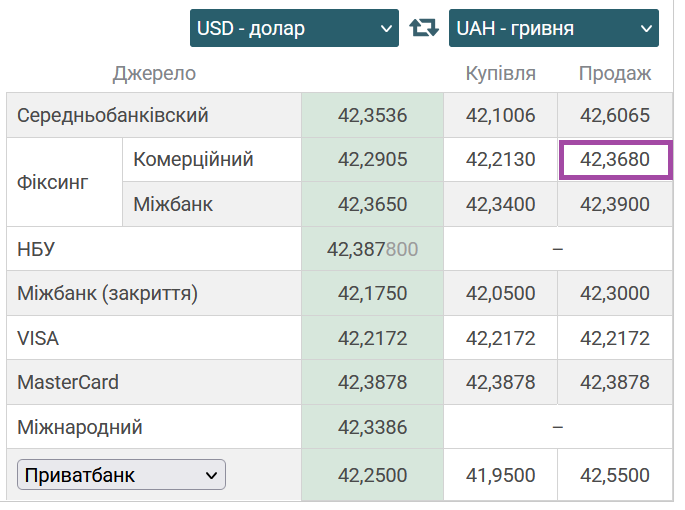685x510 pixels.
Task: Select the Середньобанківський source row
Action: click(113, 115)
